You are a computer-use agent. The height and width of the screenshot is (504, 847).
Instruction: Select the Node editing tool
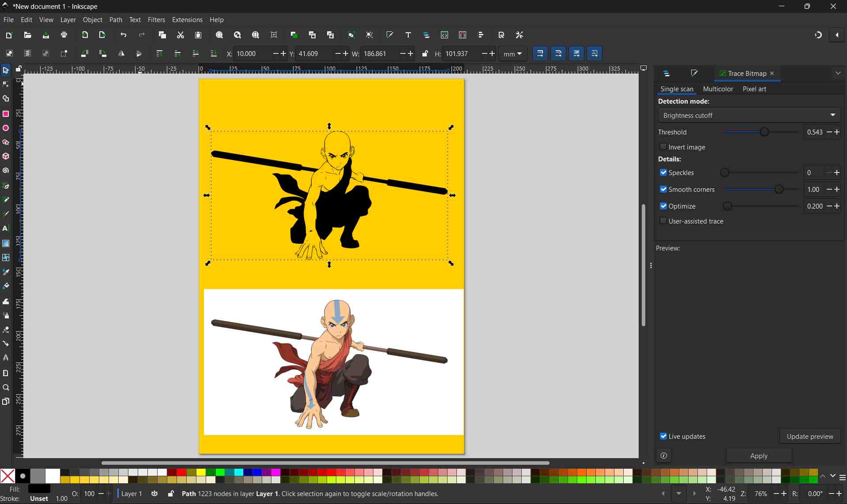[x=6, y=84]
